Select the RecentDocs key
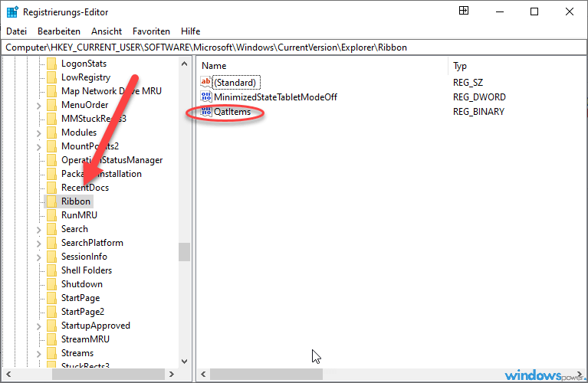The height and width of the screenshot is (383, 588). 85,188
